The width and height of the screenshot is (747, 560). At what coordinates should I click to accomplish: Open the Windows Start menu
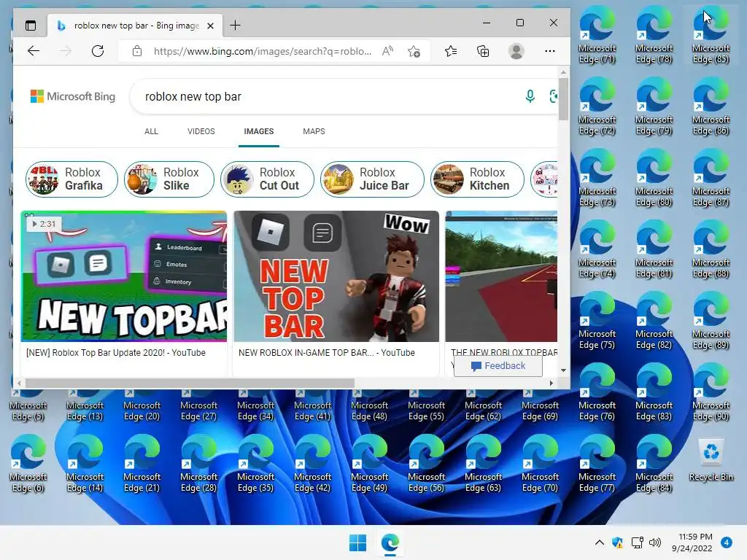point(357,542)
